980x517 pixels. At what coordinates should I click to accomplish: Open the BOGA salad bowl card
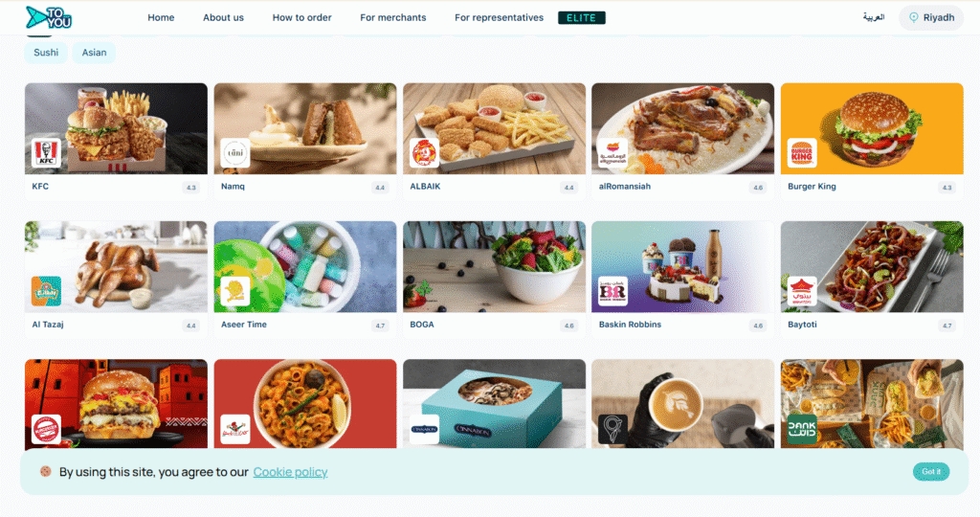pyautogui.click(x=494, y=279)
